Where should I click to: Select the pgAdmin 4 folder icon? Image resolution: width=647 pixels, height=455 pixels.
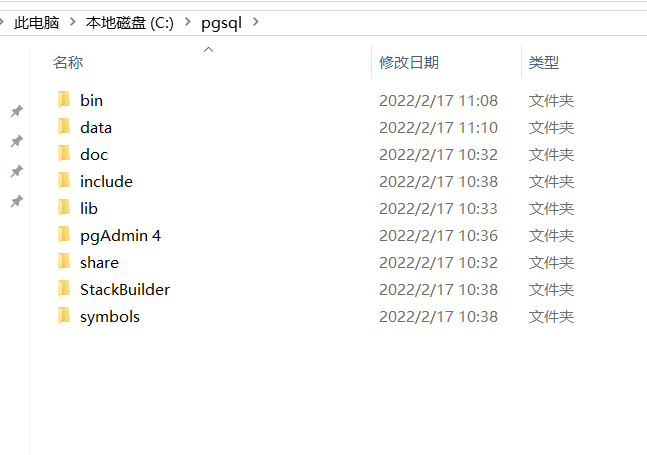click(64, 235)
